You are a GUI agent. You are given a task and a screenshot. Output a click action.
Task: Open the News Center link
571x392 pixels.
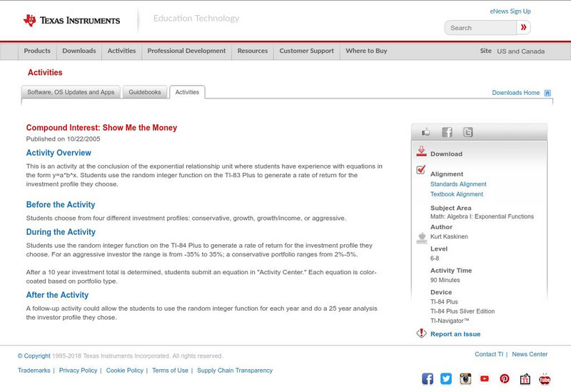click(x=530, y=354)
